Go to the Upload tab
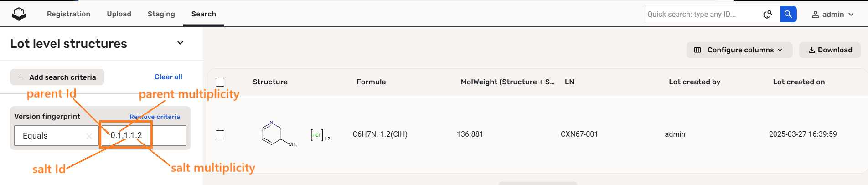868x185 pixels. [119, 14]
